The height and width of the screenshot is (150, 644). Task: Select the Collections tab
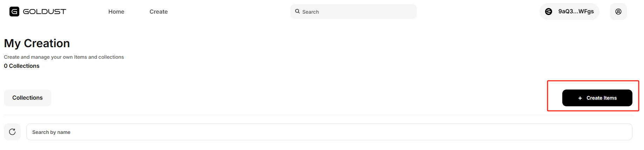pyautogui.click(x=27, y=98)
